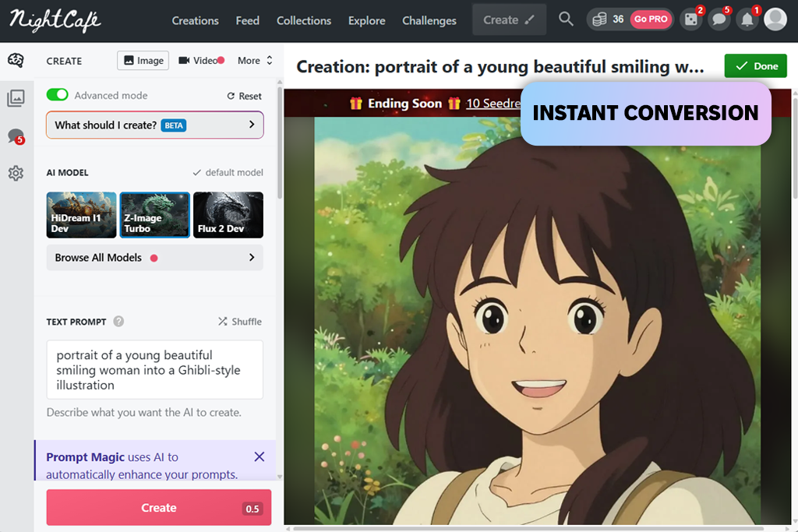
Task: Open Challenges in top navigation
Action: (429, 20)
